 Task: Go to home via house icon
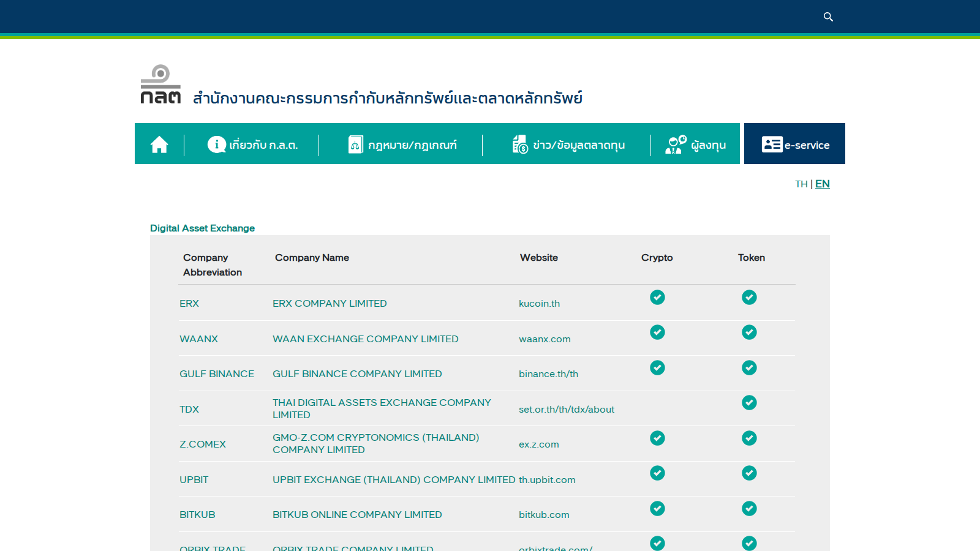[x=159, y=144]
